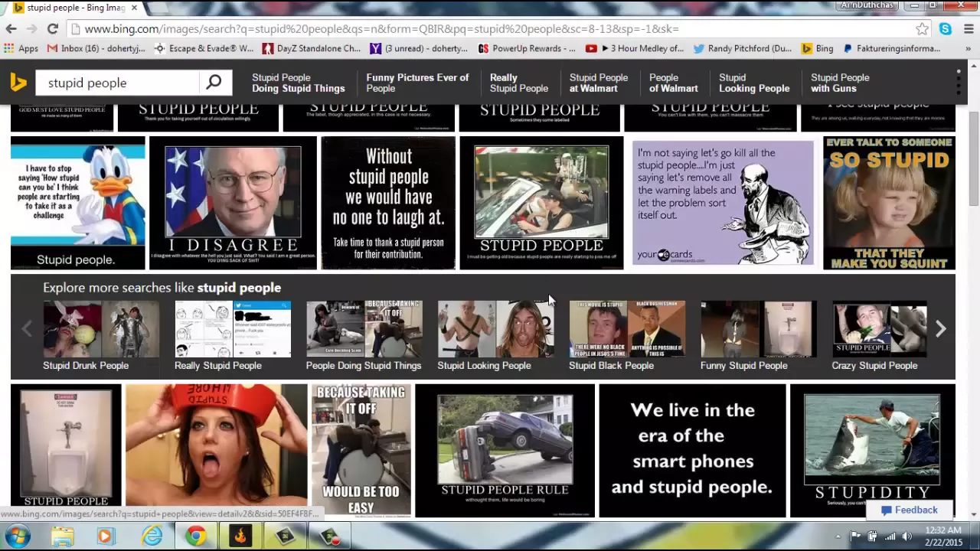The image size is (980, 551).
Task: Open Really Stupid People related search thumbnail
Action: coord(233,336)
